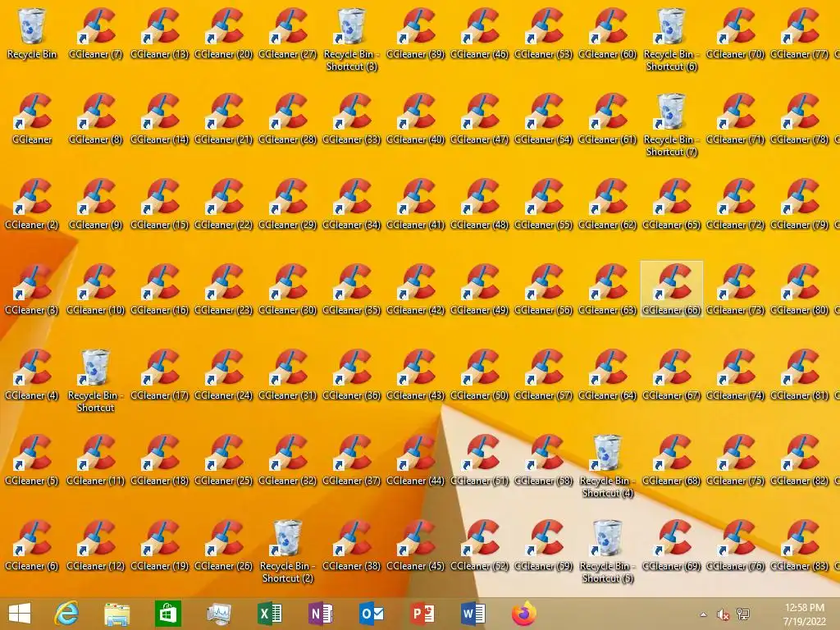This screenshot has width=840, height=630.
Task: Select Recycle Bin - Shortcut (5)
Action: pyautogui.click(x=608, y=550)
